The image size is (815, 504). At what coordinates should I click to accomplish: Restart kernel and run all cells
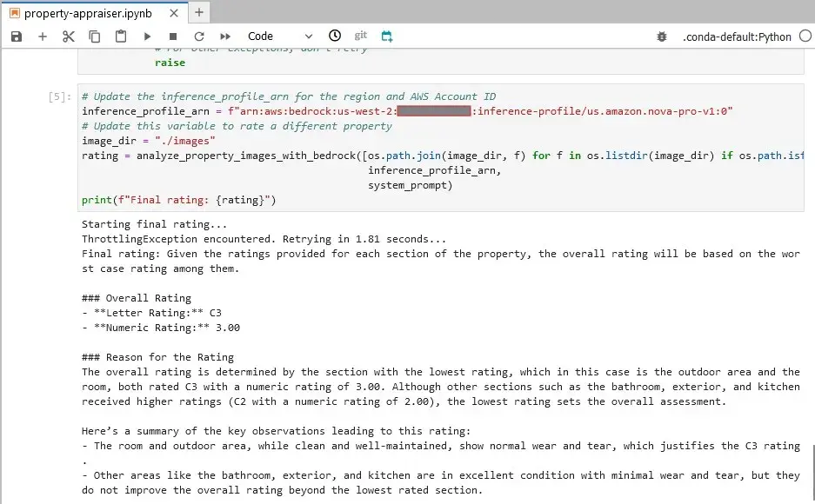point(225,36)
